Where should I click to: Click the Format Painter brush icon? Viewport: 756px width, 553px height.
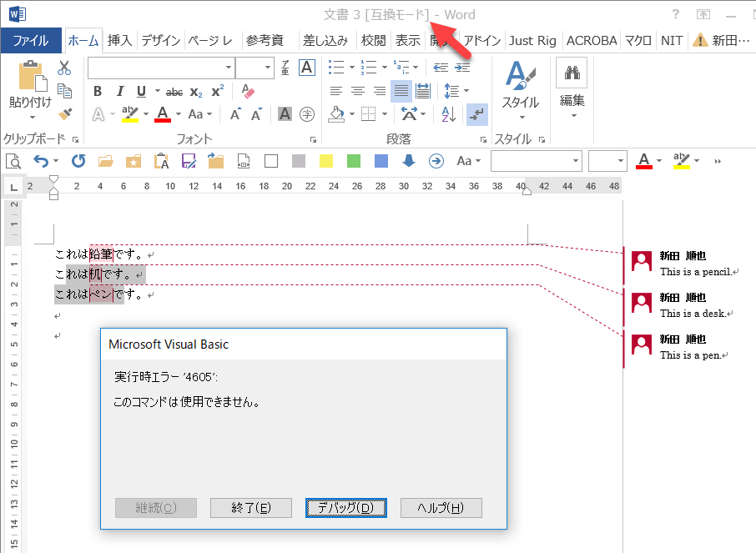pos(64,113)
